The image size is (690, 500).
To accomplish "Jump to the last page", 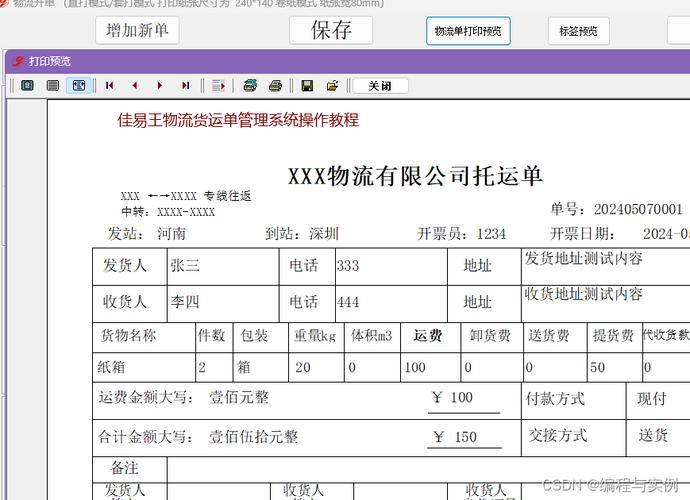I will 186,85.
